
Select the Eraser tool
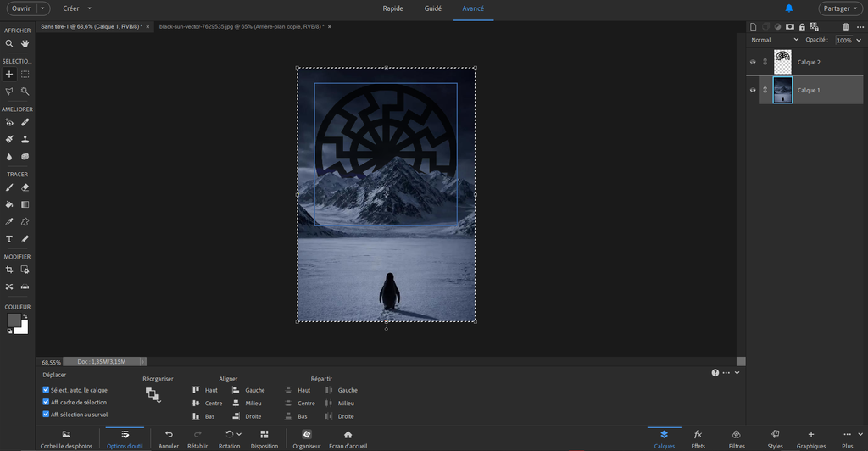[x=25, y=187]
